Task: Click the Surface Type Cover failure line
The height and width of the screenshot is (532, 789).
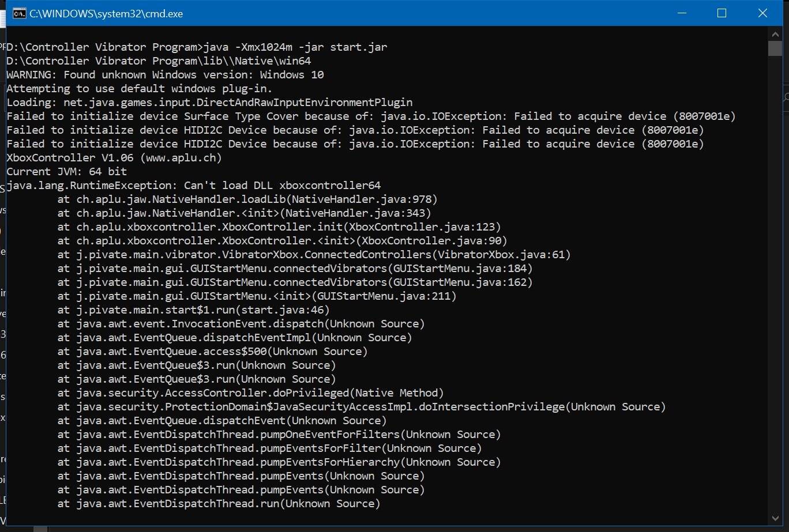Action: coord(371,116)
